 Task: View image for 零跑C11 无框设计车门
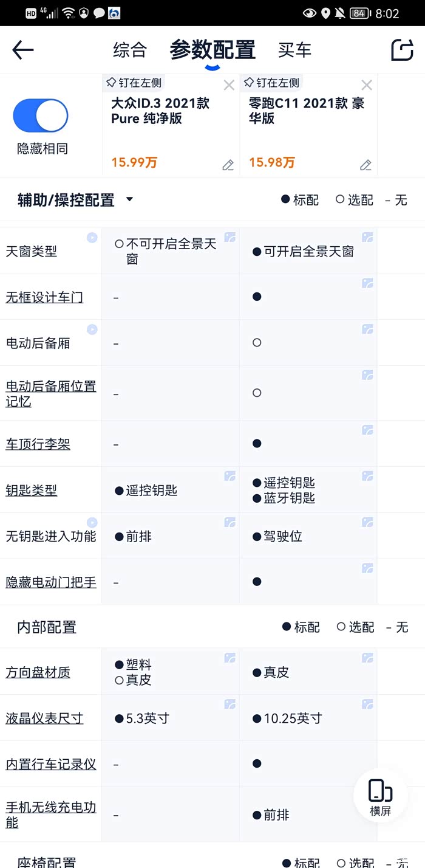[367, 283]
